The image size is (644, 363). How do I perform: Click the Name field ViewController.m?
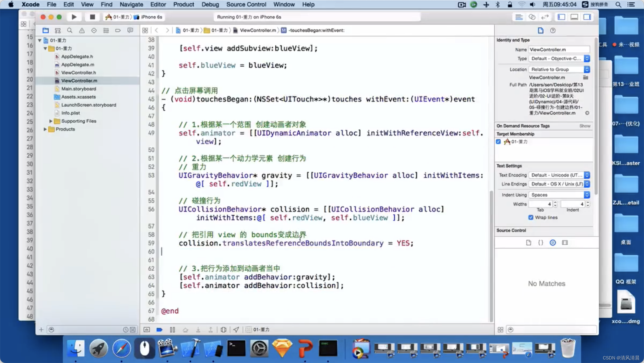[x=559, y=49]
